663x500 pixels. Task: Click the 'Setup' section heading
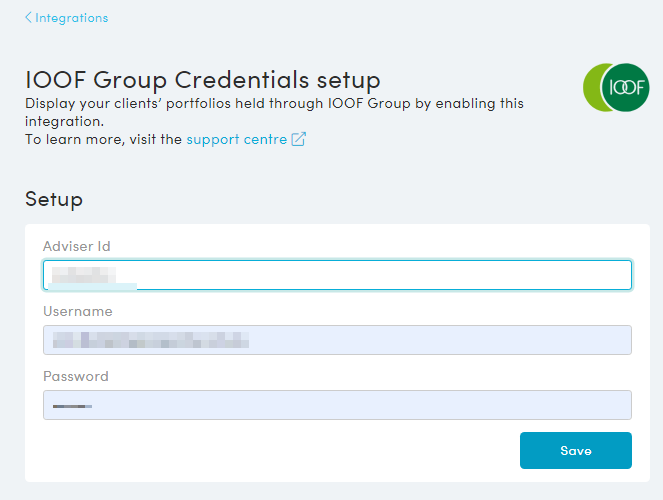(x=54, y=199)
